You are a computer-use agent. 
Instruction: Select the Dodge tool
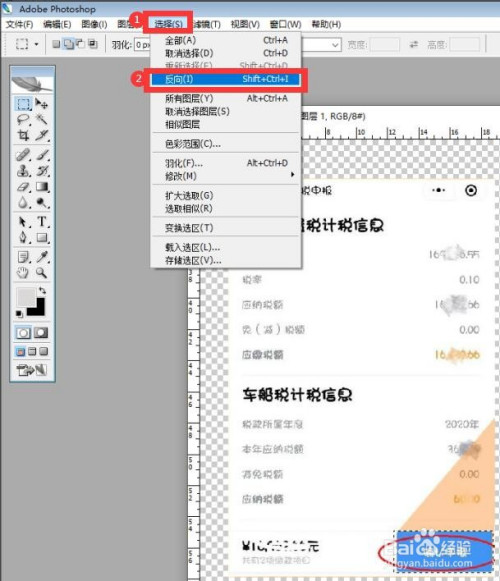click(42, 202)
